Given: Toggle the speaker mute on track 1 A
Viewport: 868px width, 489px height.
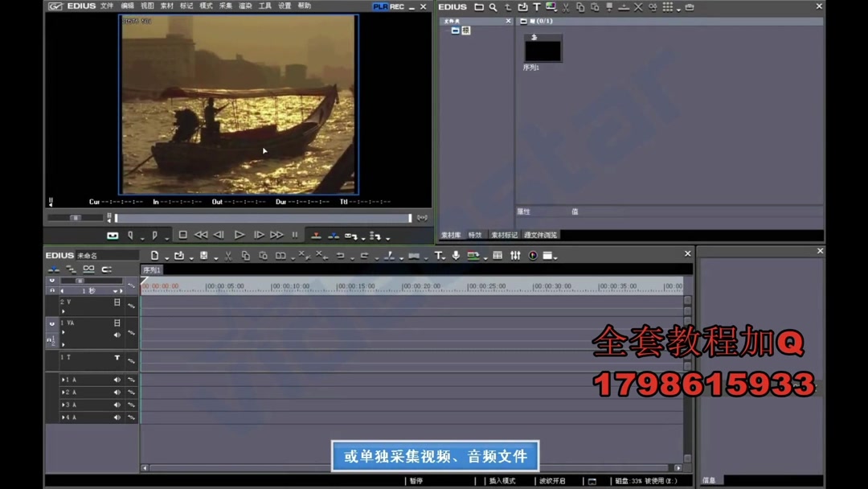Looking at the screenshot, I should [117, 380].
